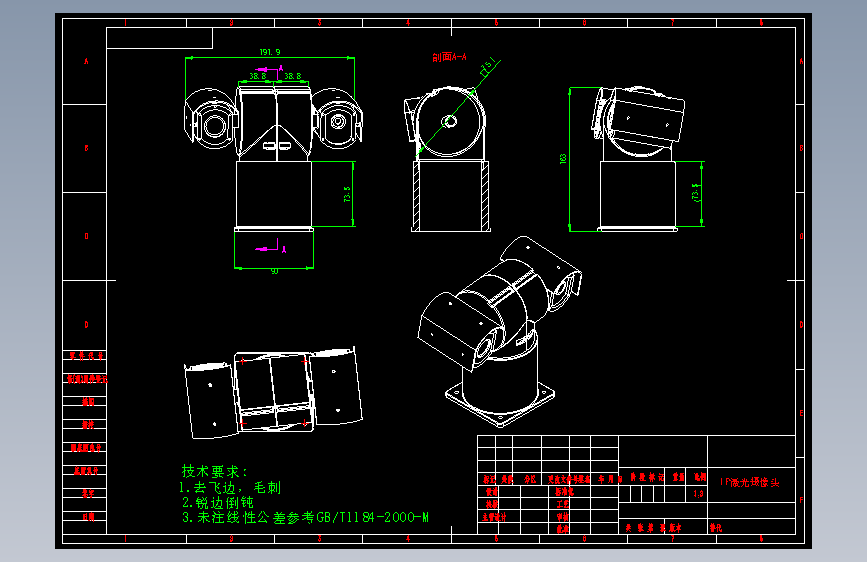The height and width of the screenshot is (562, 867).
Task: Click the 描图 label in the side strip
Action: (88, 402)
